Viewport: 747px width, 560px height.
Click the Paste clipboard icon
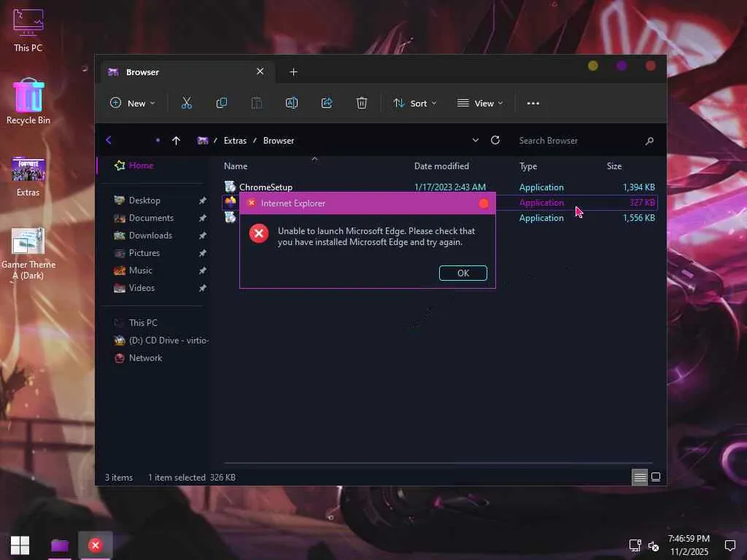pyautogui.click(x=256, y=103)
